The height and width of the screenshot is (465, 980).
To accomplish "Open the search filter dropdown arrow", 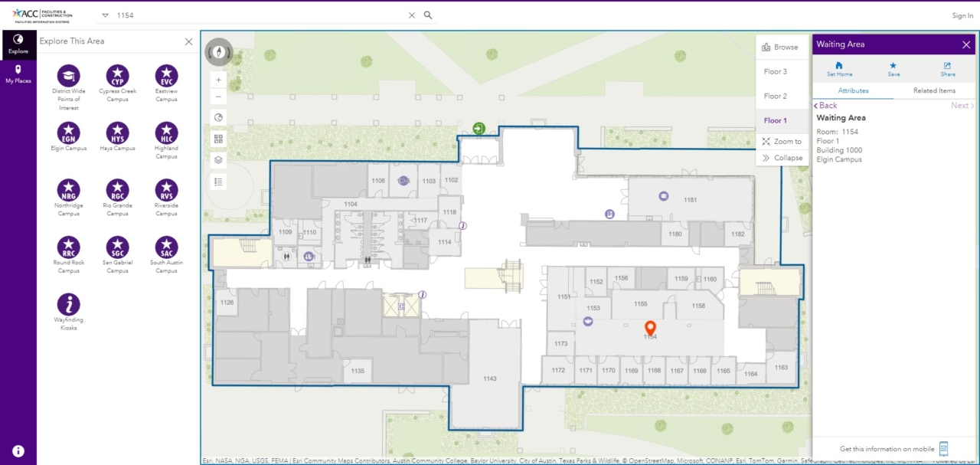I will tap(104, 15).
